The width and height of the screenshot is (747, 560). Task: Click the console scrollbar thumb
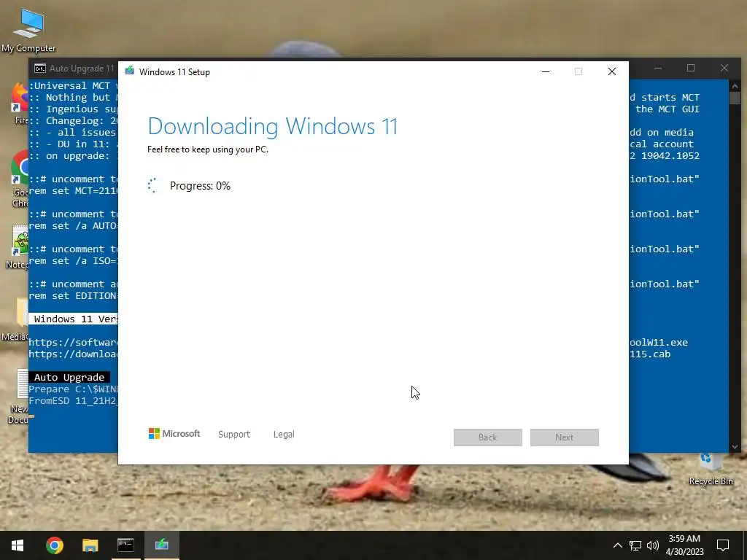tap(735, 98)
